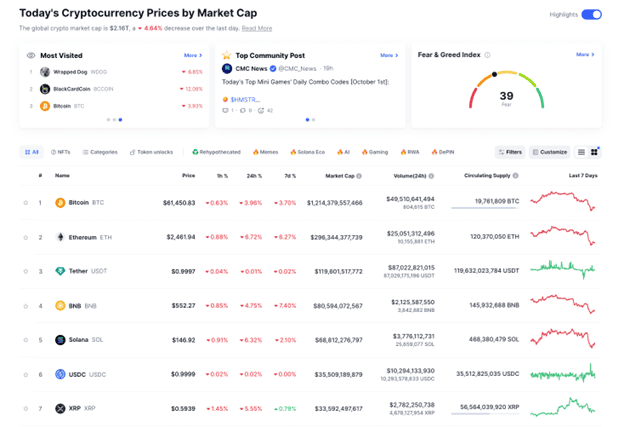Open More in Fear & Greed card
The height and width of the screenshot is (427, 624).
tap(583, 55)
